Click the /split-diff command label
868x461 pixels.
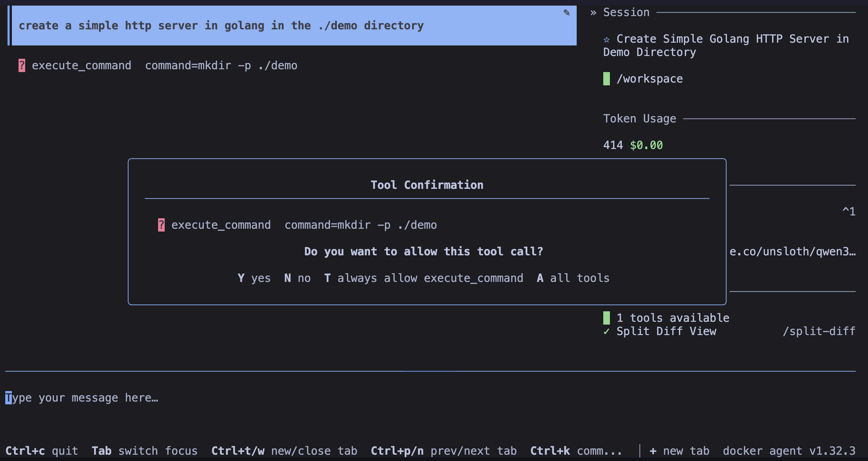tap(819, 331)
